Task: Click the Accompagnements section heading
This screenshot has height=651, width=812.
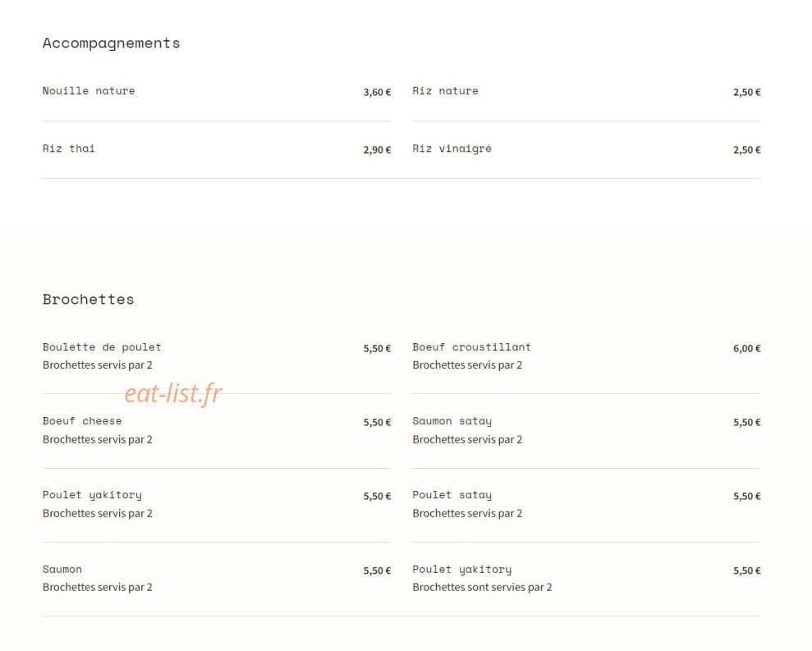Action: (112, 44)
